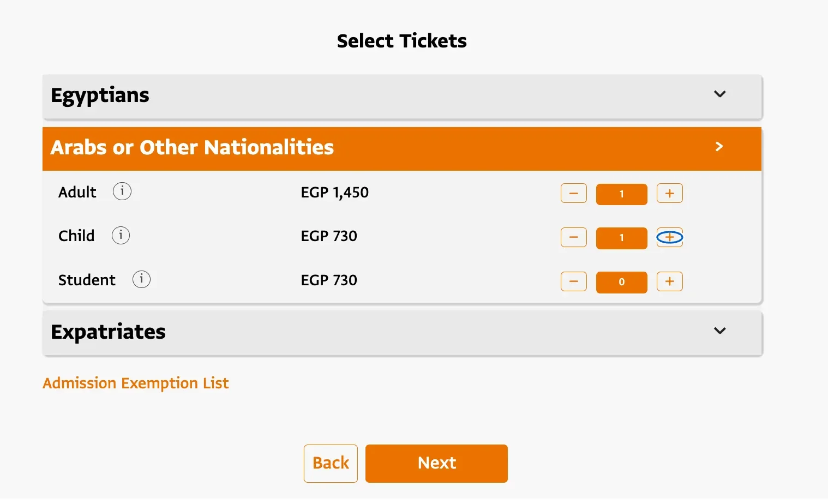This screenshot has height=504, width=828.
Task: Increase Adult ticket quantity
Action: pyautogui.click(x=669, y=194)
